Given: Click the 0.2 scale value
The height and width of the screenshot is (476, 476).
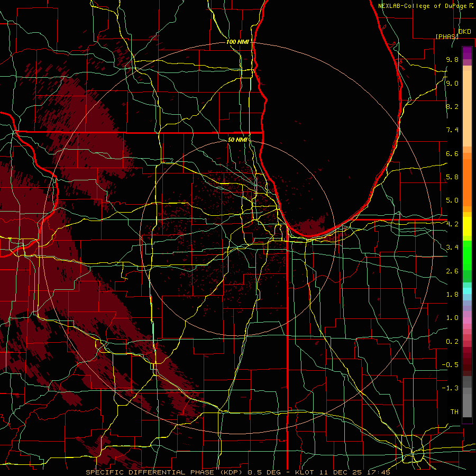Looking at the screenshot, I should 452,342.
